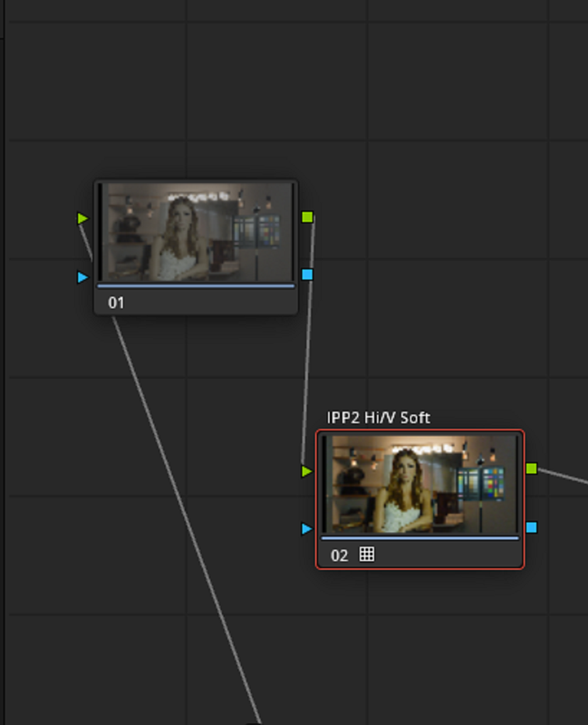Click the blue key output of node 02
The height and width of the screenshot is (725, 588).
[x=532, y=527]
